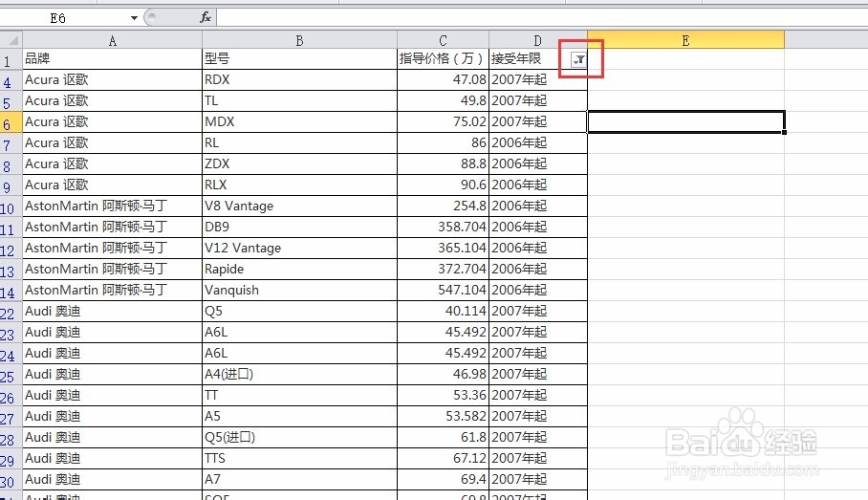Screen dimensions: 868x500
Task: Select row 10 header
Action: point(11,207)
